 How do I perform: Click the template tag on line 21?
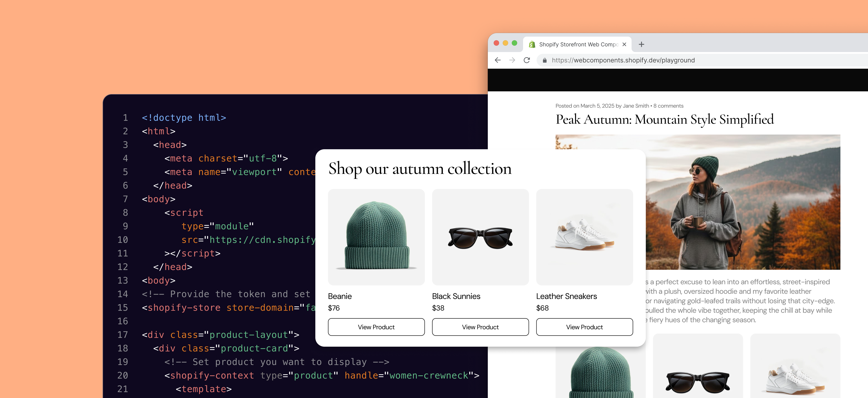pos(203,389)
